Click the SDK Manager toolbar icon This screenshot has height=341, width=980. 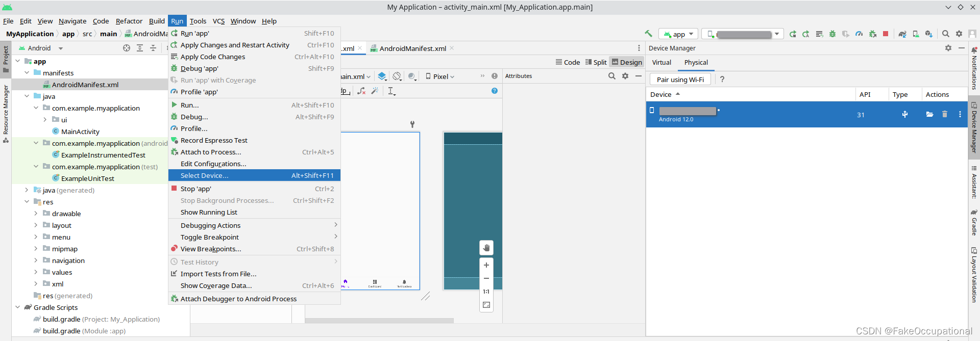pyautogui.click(x=929, y=34)
